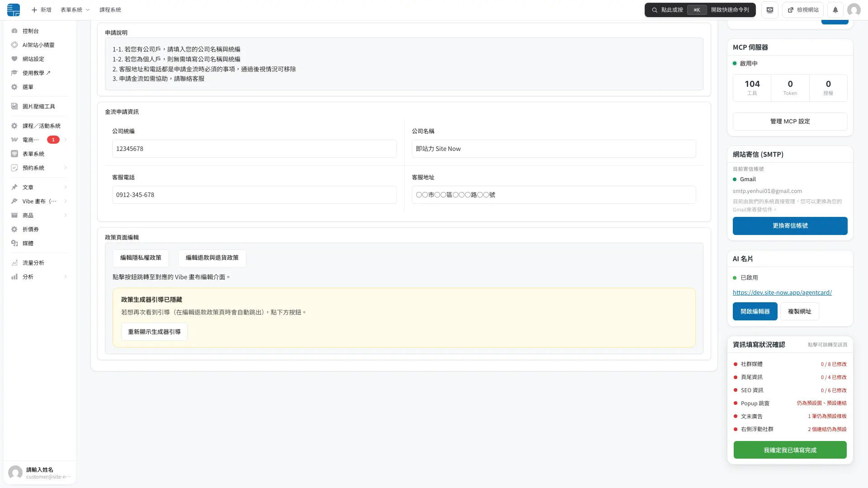Click the 使用教學 graduation cap icon
Image resolution: width=868 pixels, height=488 pixels.
14,73
